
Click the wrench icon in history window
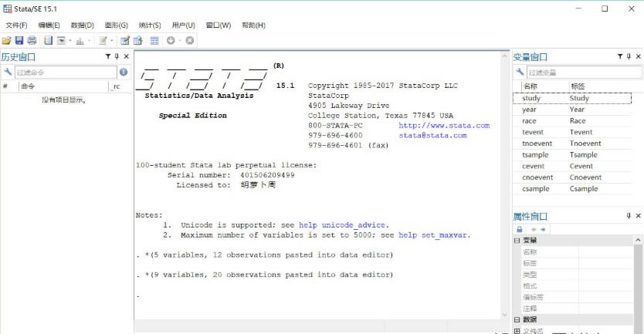[8, 72]
